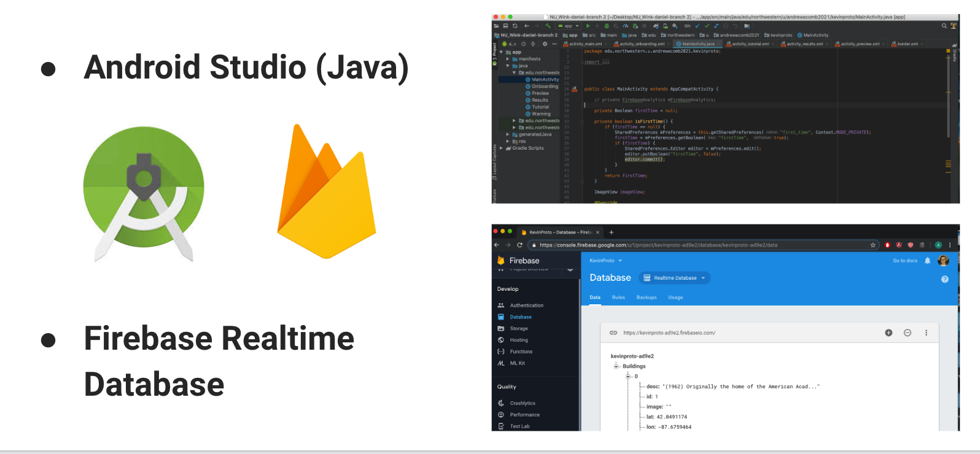The image size is (980, 454).
Task: Click the Chrome address bar URL
Action: (658, 245)
